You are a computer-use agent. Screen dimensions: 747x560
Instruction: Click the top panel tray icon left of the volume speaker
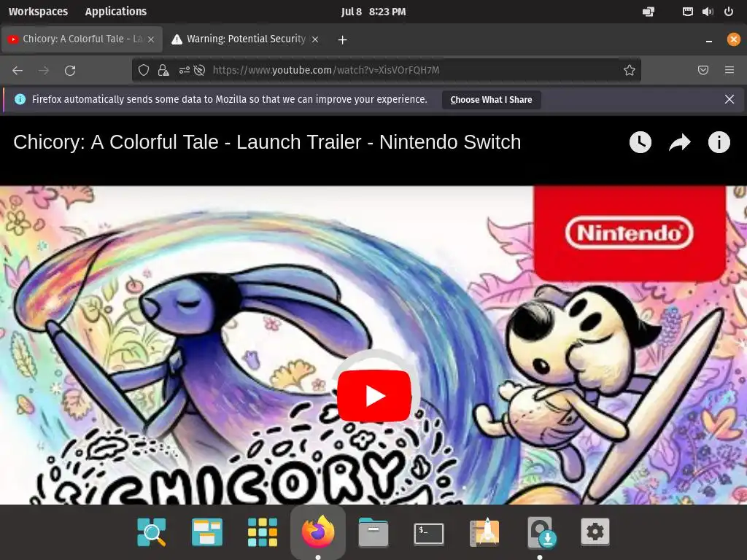[x=687, y=12]
